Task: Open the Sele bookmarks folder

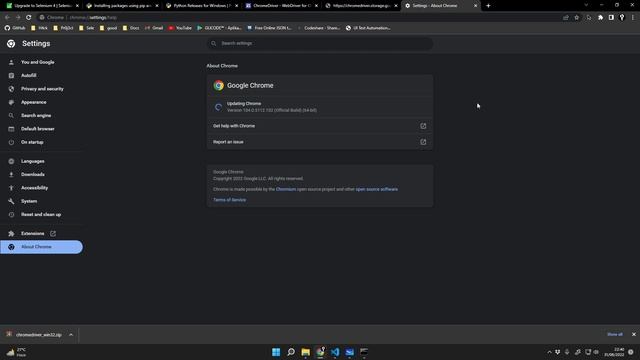Action: [87, 28]
